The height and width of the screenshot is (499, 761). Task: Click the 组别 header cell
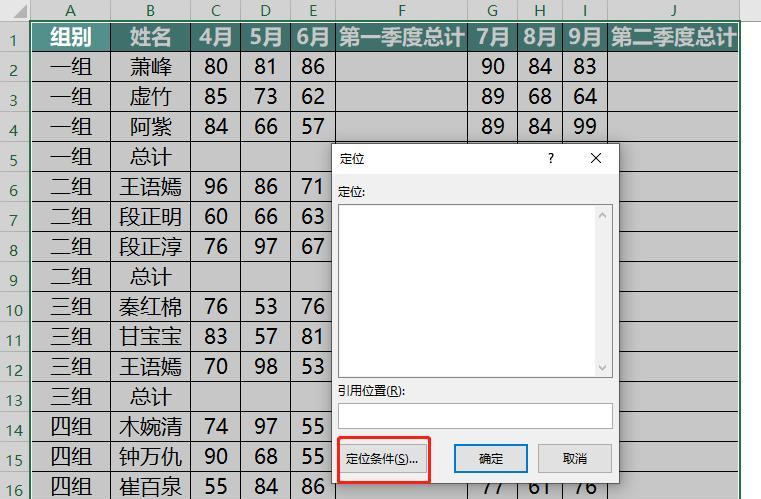71,37
